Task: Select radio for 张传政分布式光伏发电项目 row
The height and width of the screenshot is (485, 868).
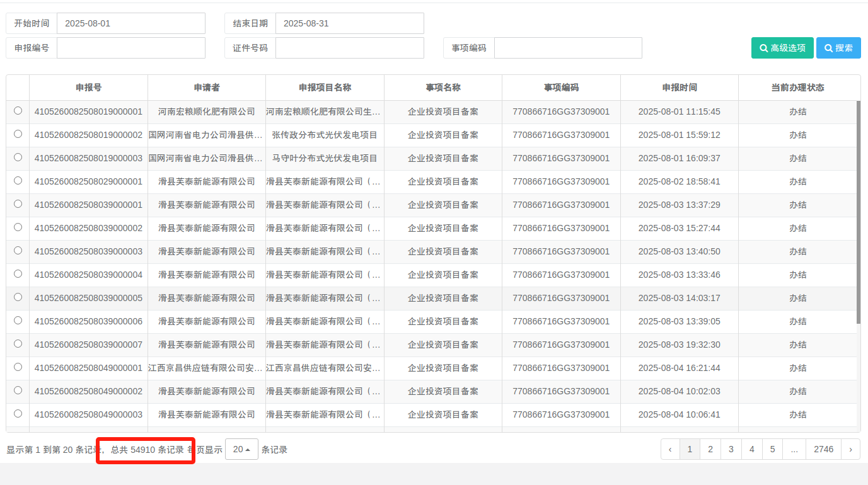Action: click(x=18, y=134)
